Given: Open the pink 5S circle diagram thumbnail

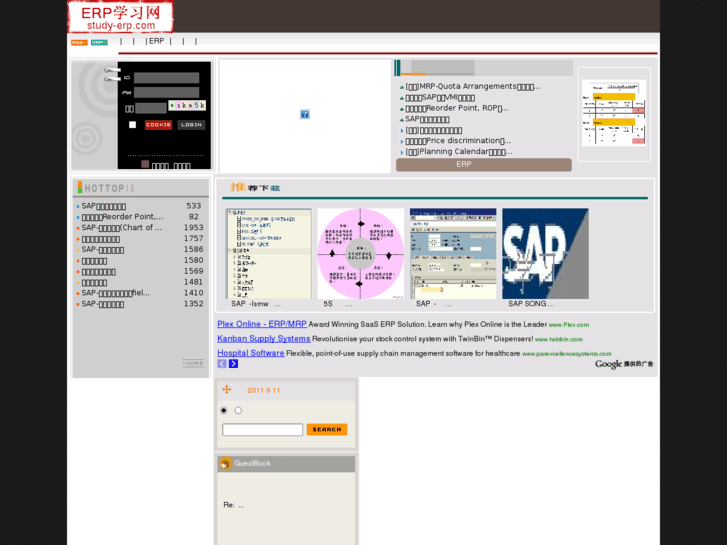Looking at the screenshot, I should (361, 254).
